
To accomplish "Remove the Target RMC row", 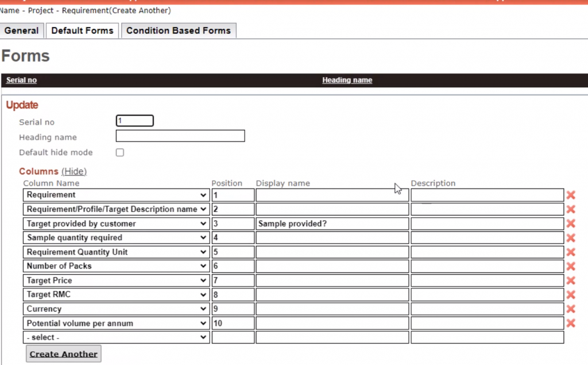I will pyautogui.click(x=570, y=295).
